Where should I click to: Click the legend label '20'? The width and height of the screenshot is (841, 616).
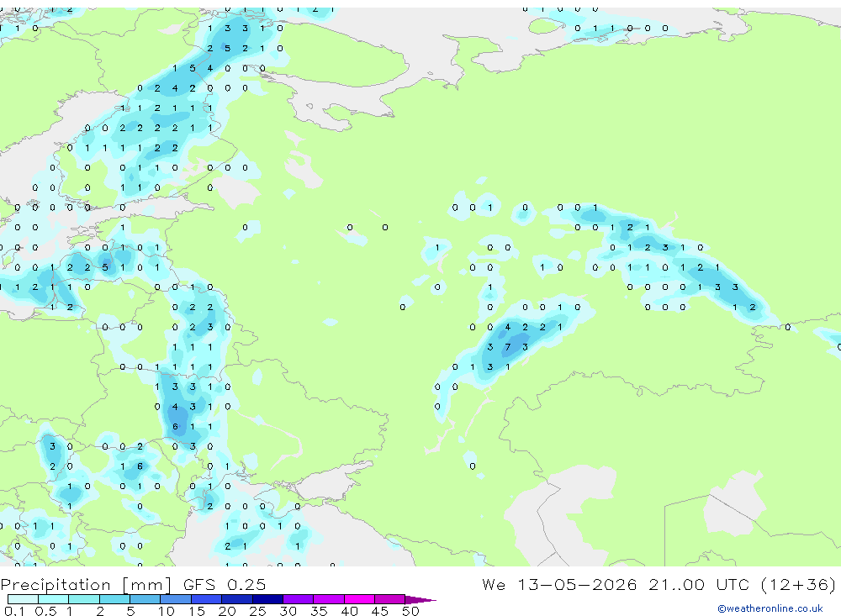(227, 611)
